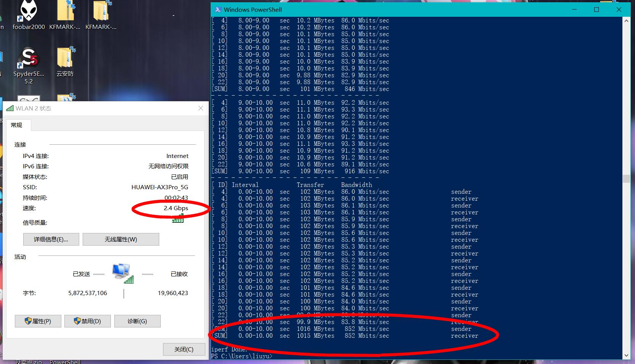Close the WLAN 2 状态 window
The width and height of the screenshot is (635, 364).
point(201,108)
